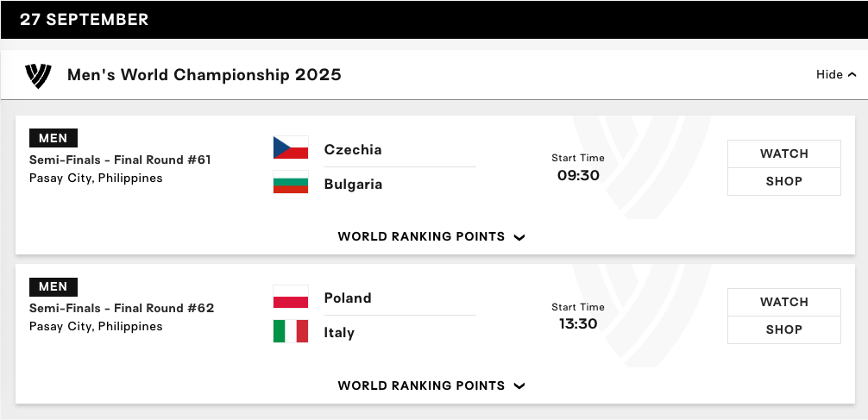
Task: Click the 27 September date header
Action: 85,20
